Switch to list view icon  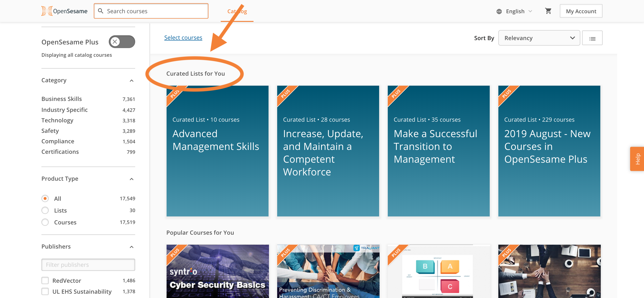[x=592, y=38]
